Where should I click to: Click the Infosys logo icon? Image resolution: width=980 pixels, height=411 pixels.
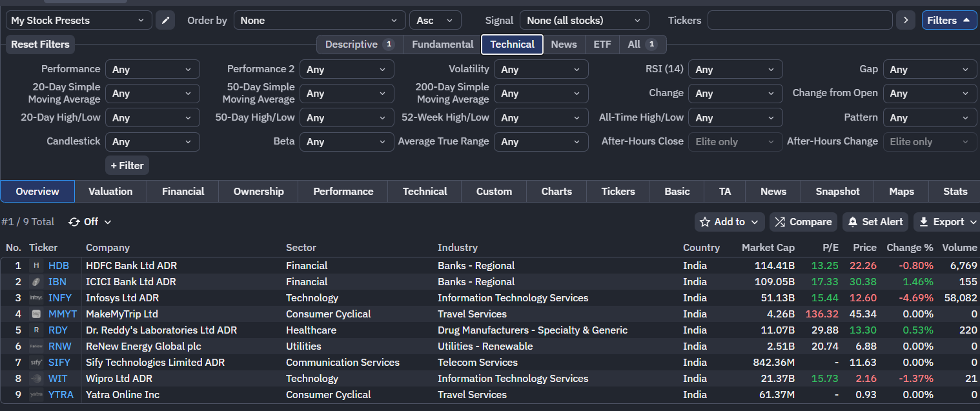click(x=36, y=298)
